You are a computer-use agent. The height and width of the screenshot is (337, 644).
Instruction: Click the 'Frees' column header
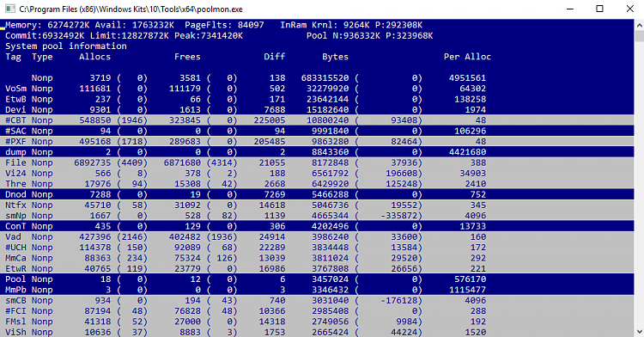(187, 57)
